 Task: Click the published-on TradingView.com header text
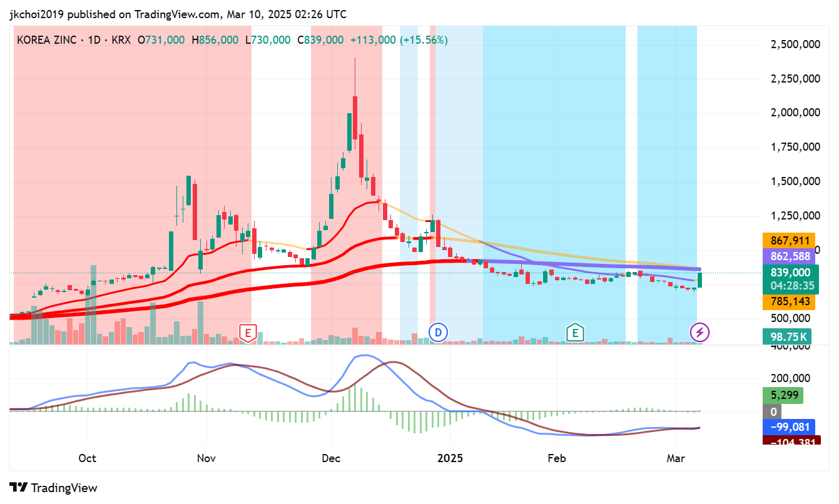[x=178, y=14]
